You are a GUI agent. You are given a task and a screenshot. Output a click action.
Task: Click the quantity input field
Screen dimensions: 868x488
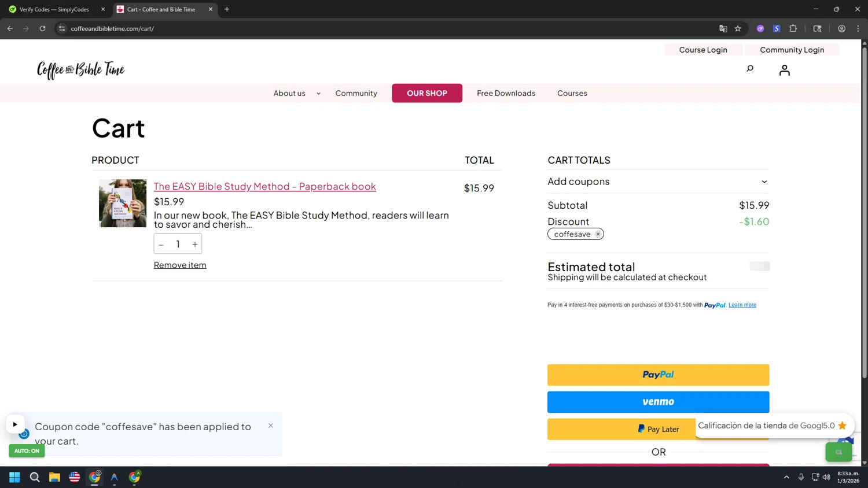coord(178,244)
